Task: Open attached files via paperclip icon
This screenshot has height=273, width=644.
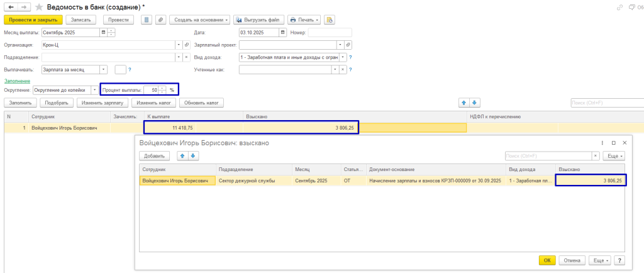Action: click(161, 19)
